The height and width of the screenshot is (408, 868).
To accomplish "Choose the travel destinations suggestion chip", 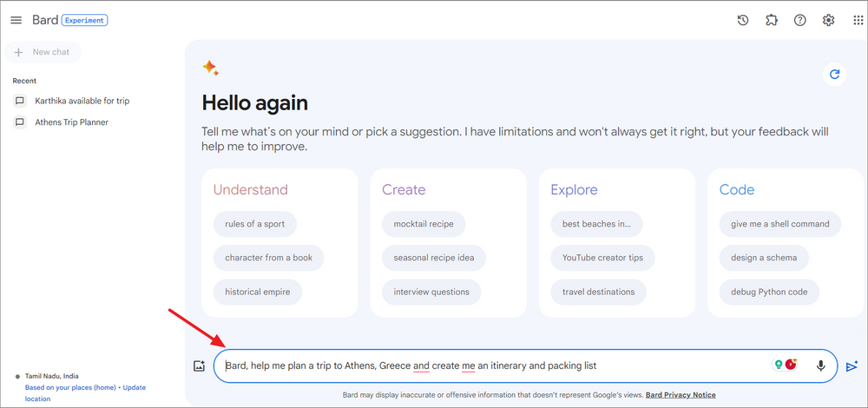I will pos(598,292).
